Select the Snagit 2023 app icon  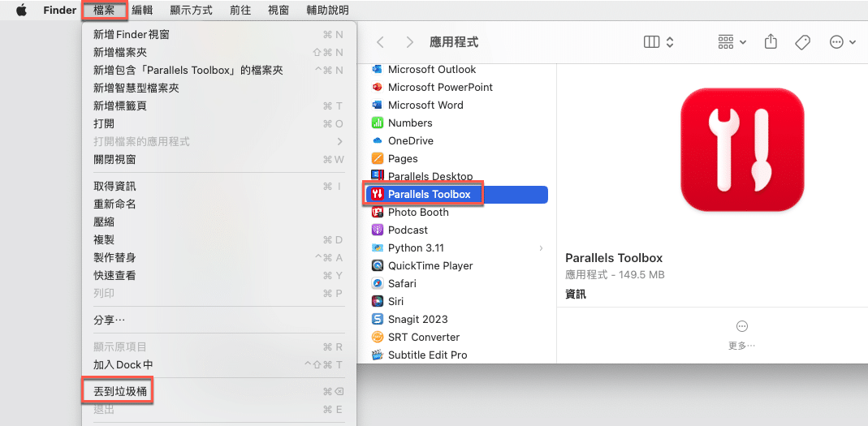378,319
